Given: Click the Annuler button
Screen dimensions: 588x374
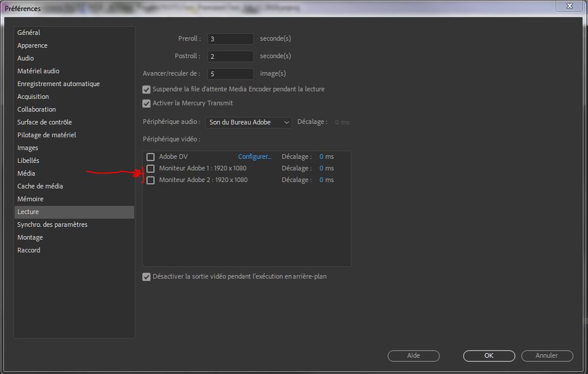Looking at the screenshot, I should point(547,355).
